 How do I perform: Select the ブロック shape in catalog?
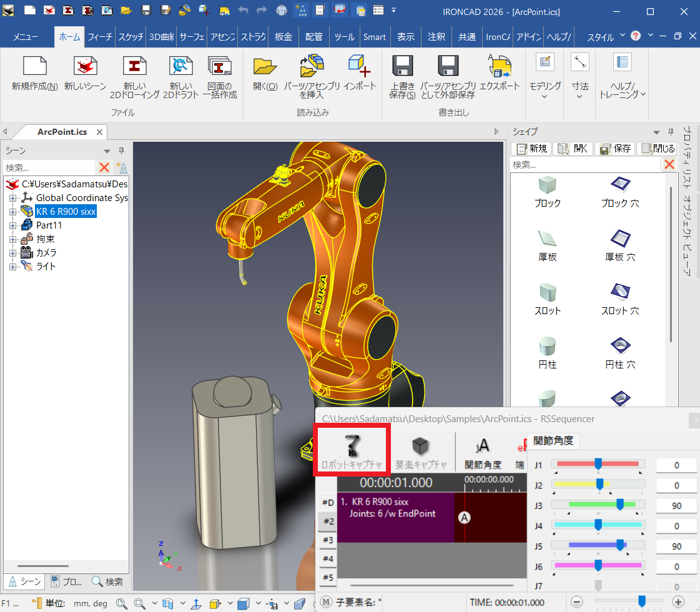[x=547, y=192]
